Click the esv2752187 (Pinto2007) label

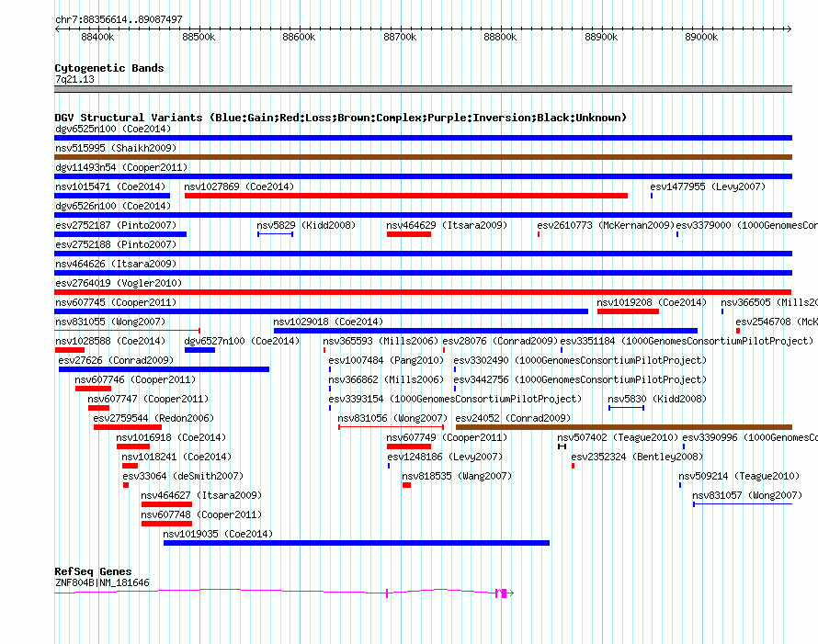[116, 225]
